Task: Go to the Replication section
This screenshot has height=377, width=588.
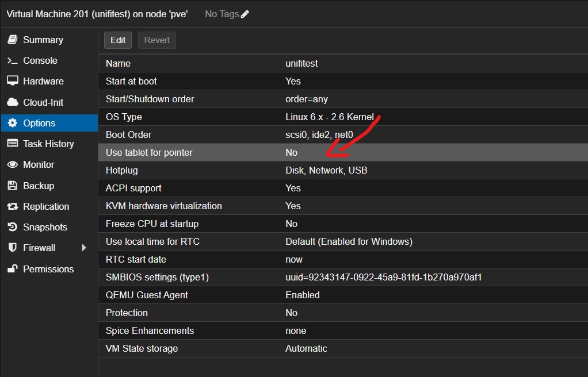Action: coord(45,206)
